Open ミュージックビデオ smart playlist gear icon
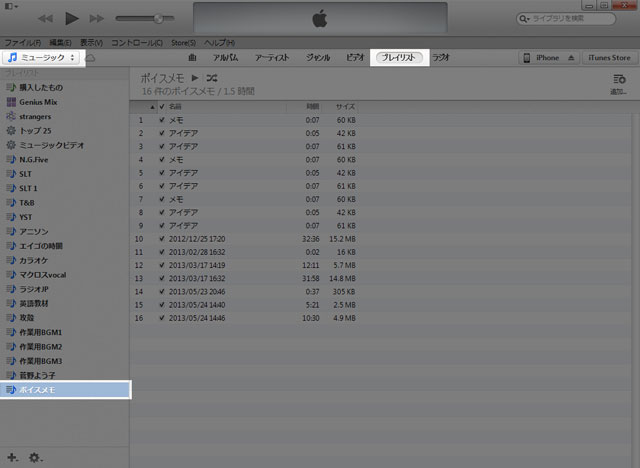Screen dimensions: 640x468 [11, 145]
